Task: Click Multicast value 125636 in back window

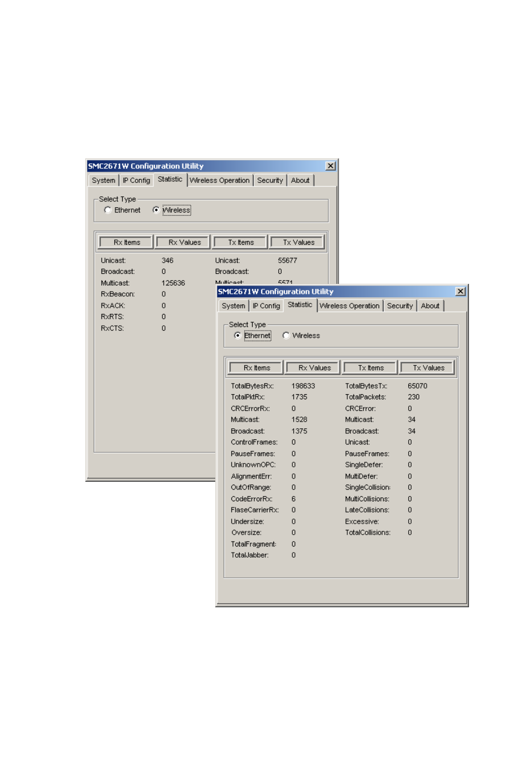Action: point(173,283)
